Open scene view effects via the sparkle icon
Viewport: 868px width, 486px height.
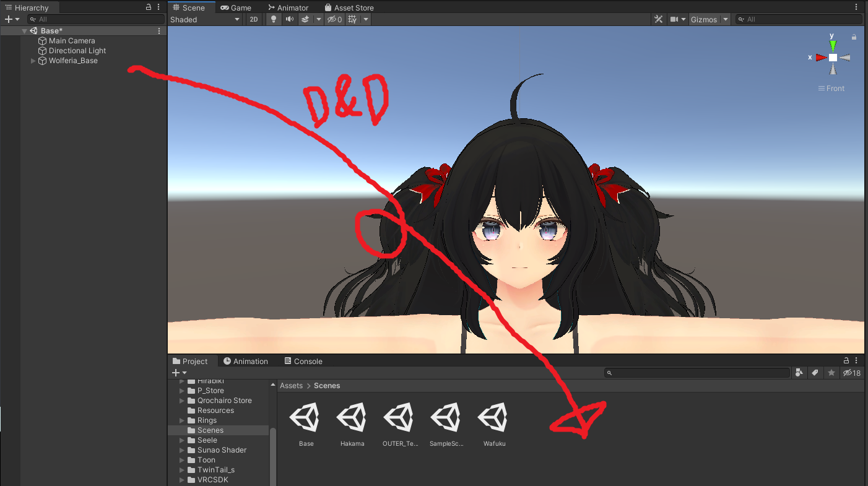click(x=305, y=19)
